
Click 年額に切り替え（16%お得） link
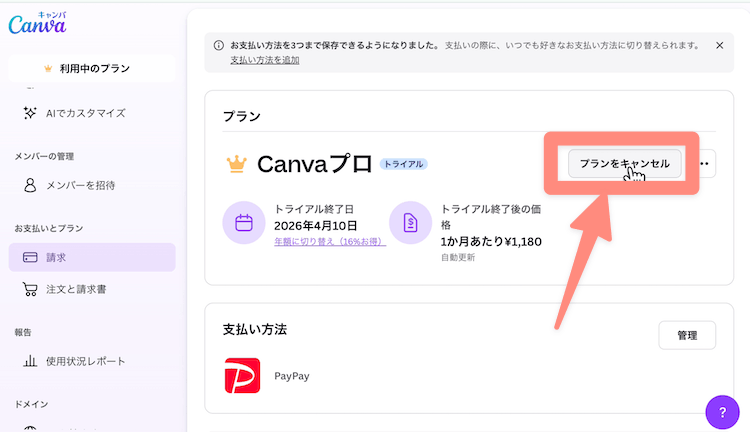330,242
